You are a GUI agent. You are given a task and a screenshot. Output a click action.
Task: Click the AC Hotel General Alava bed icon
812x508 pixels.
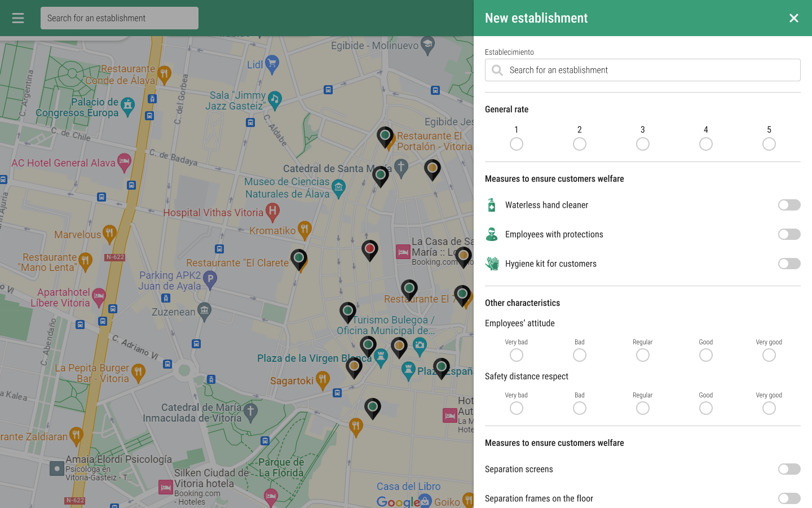coord(124,163)
